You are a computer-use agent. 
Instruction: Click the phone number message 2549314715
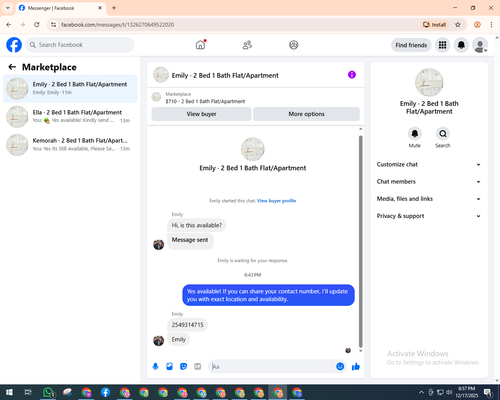[187, 325]
